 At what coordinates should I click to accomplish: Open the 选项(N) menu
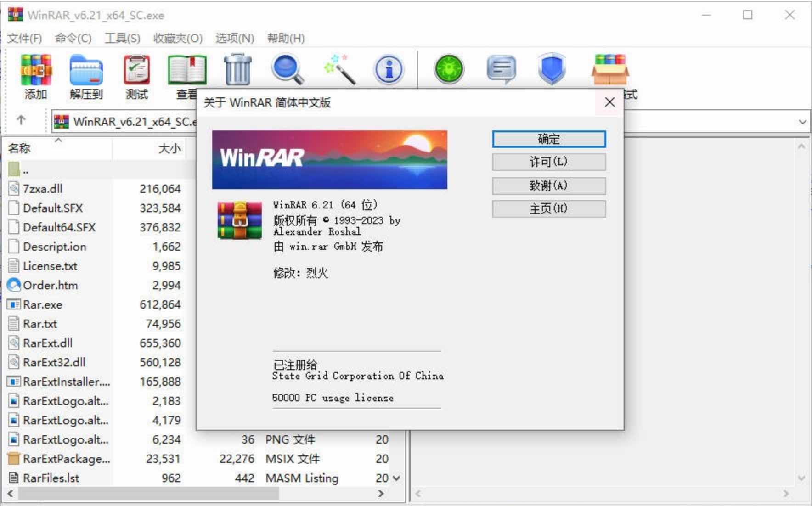tap(235, 38)
